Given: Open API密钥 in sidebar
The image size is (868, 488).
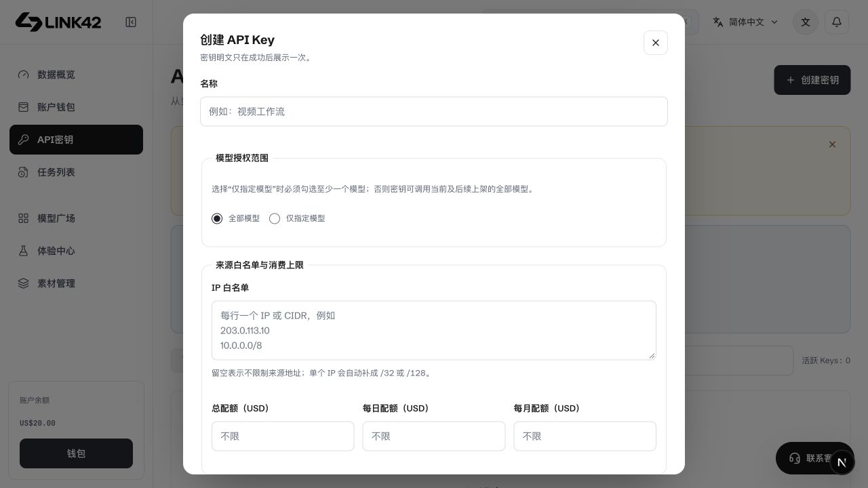Looking at the screenshot, I should (x=76, y=140).
